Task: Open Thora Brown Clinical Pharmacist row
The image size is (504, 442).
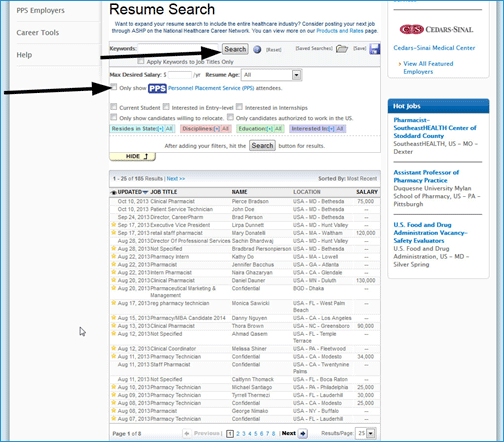Action: (245, 326)
